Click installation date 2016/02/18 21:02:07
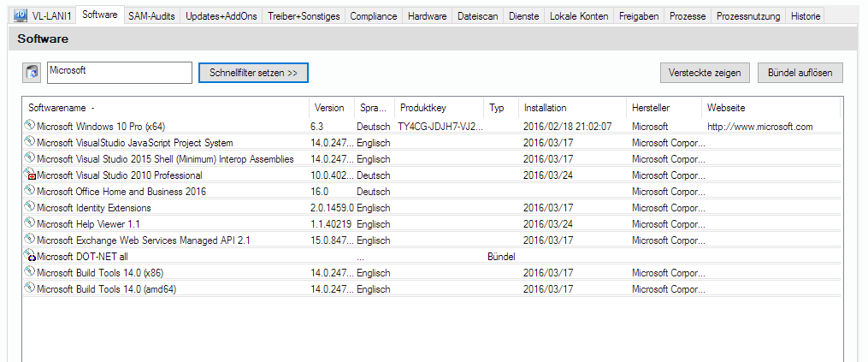This screenshot has height=362, width=868. [x=568, y=127]
